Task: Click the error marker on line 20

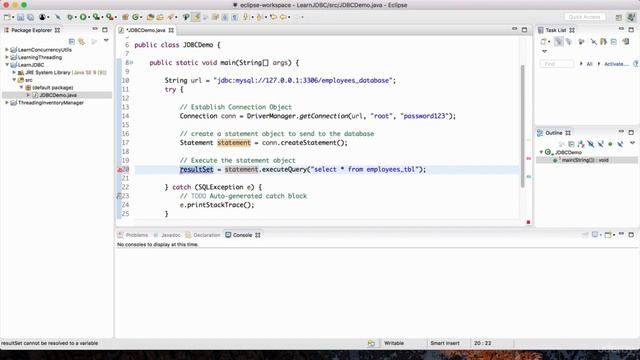Action: click(x=120, y=169)
